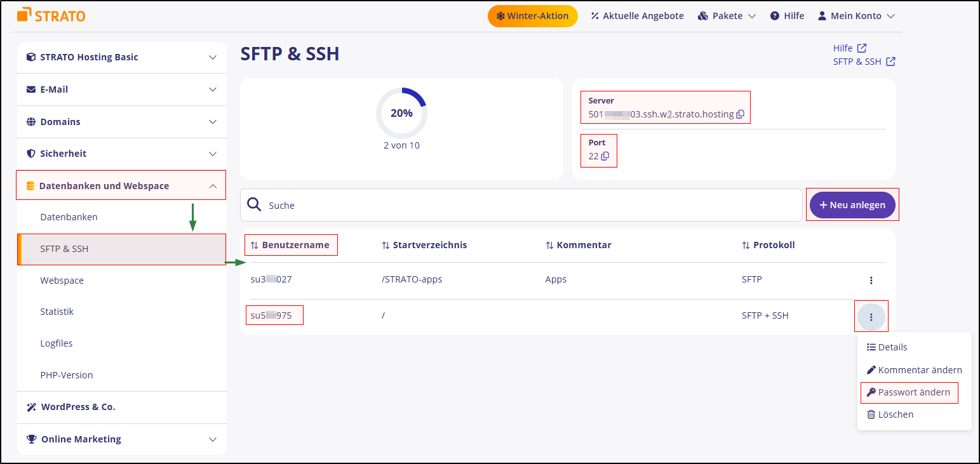Click the username ending in 027
The width and height of the screenshot is (980, 464).
tap(271, 279)
